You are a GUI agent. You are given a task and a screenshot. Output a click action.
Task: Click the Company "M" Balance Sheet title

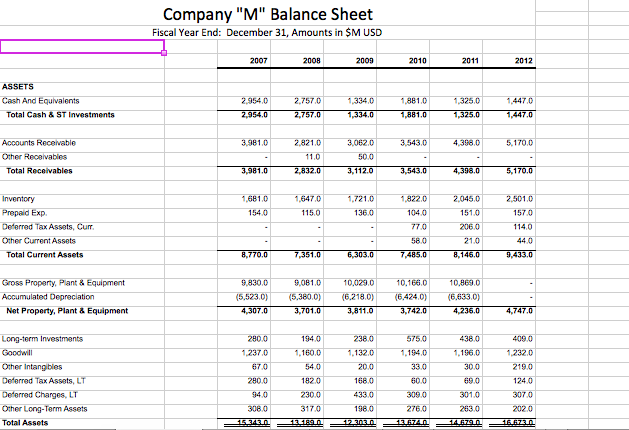(x=267, y=14)
